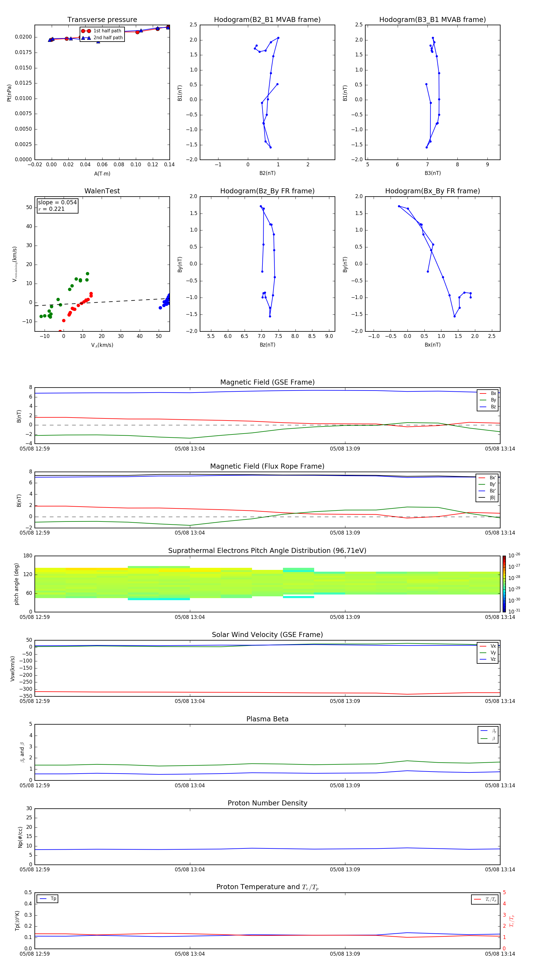Select the 'slope = 0.054' annotation
Image resolution: width=535 pixels, height=980 pixels.
tap(57, 203)
